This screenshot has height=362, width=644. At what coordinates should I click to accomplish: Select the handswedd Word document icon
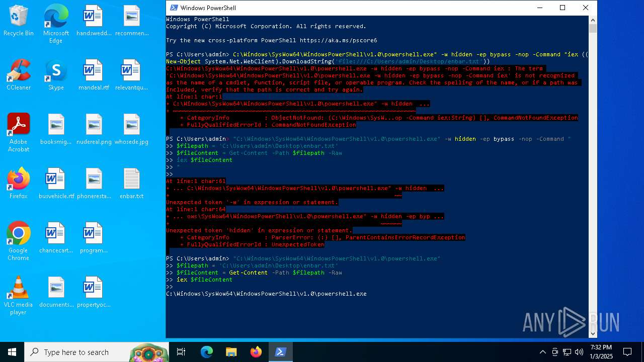tap(94, 21)
